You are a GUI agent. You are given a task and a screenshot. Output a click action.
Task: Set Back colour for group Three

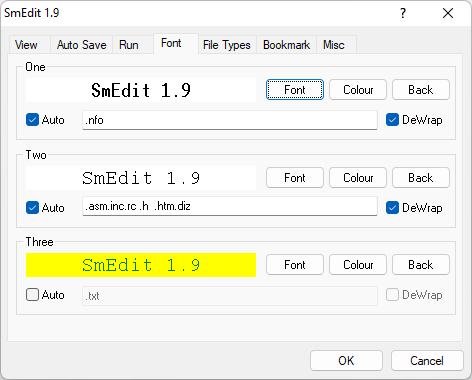point(421,265)
